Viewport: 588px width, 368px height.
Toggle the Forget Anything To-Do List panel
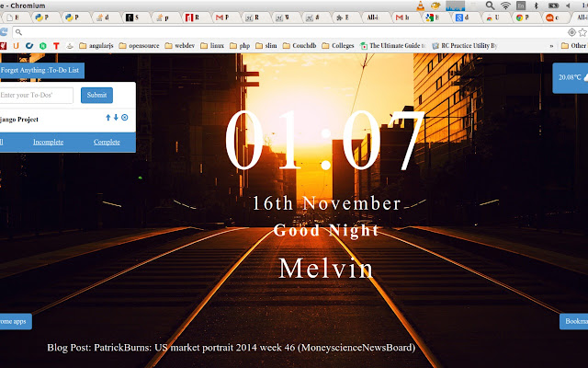coord(41,70)
